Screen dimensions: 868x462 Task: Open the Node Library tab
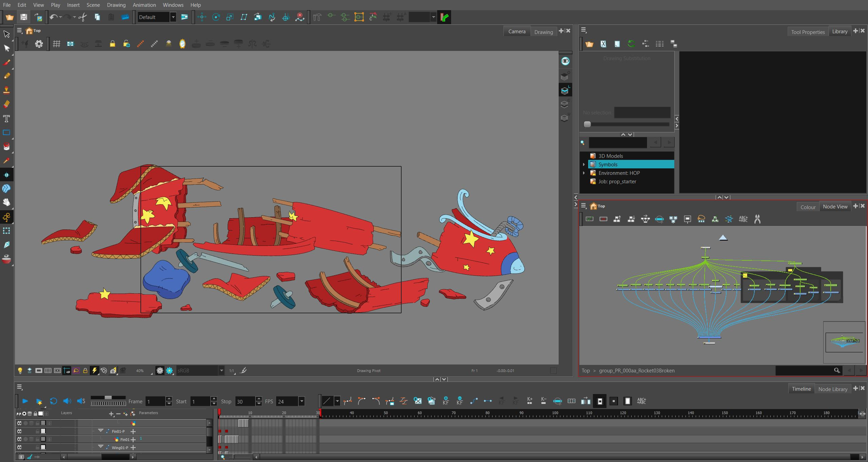(x=832, y=389)
